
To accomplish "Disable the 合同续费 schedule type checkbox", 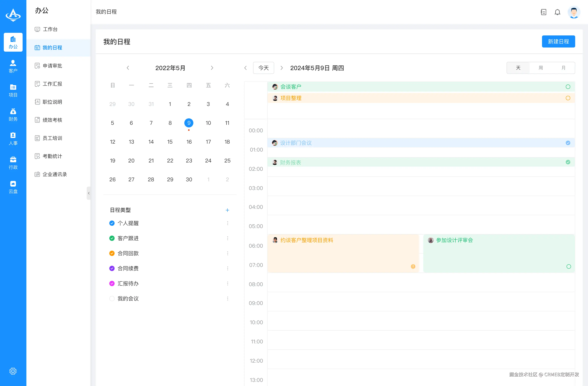I will coord(112,268).
